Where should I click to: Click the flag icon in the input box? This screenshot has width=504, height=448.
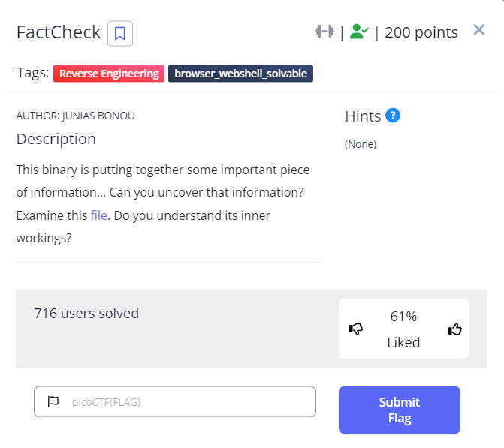coord(53,401)
